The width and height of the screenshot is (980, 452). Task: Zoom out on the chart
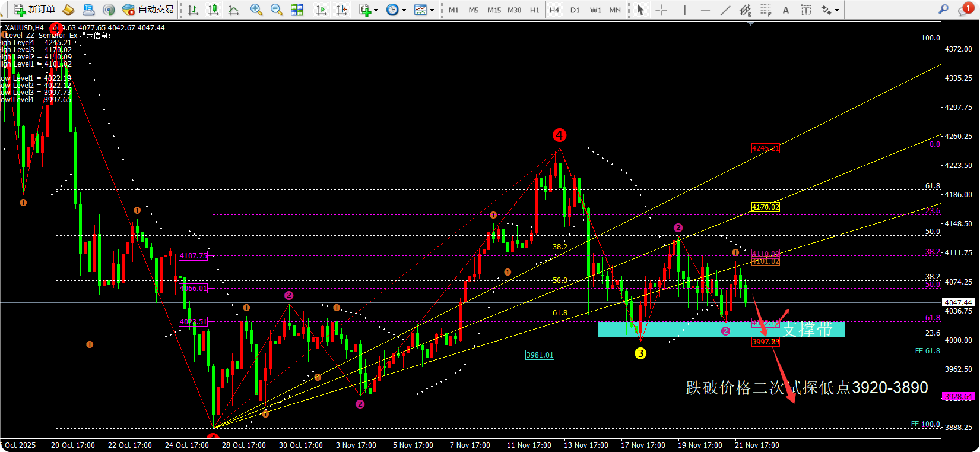(277, 10)
